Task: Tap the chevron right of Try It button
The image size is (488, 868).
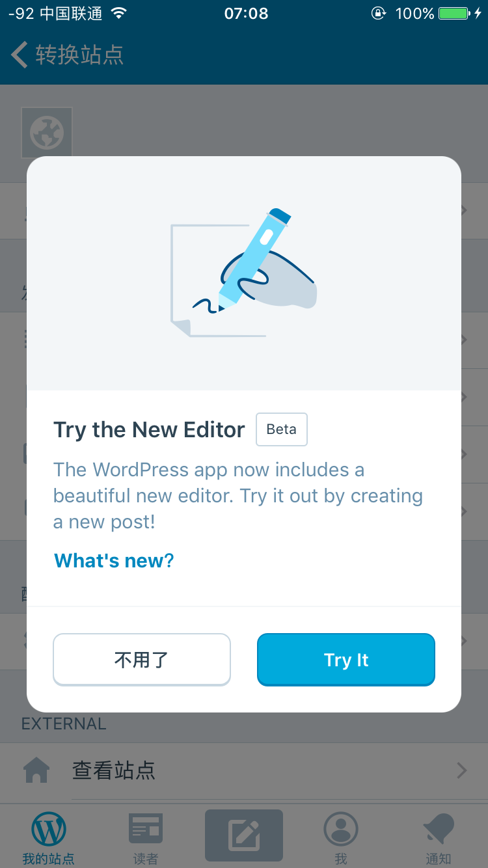Action: pyautogui.click(x=464, y=641)
